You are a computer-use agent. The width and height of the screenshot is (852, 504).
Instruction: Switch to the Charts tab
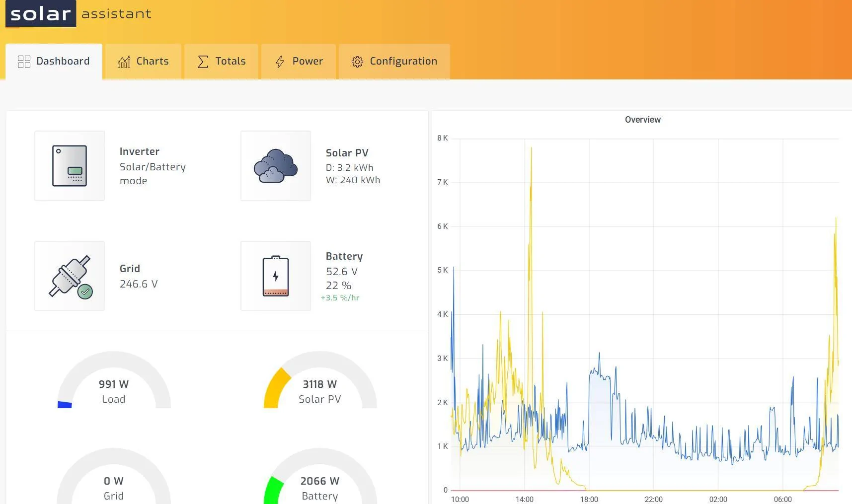click(x=143, y=62)
